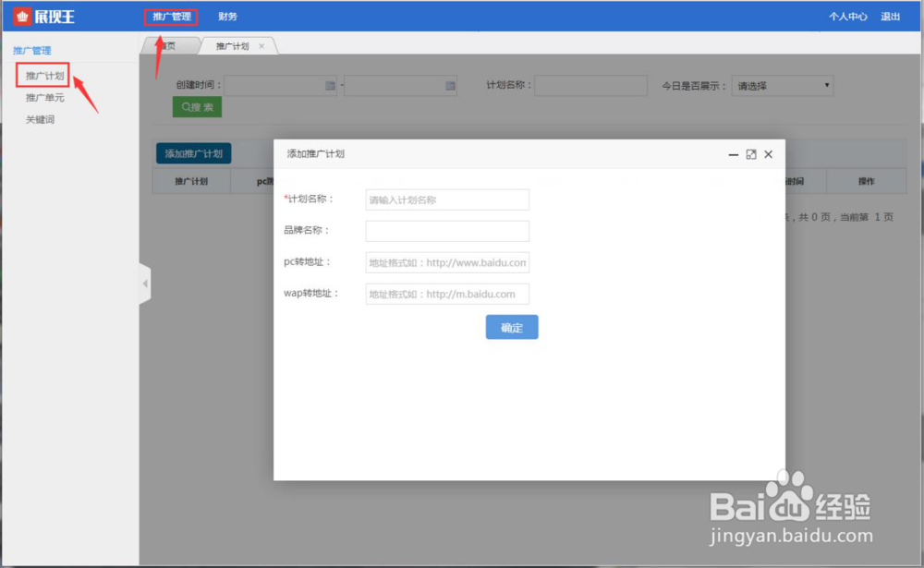Focus the 创建时间 end date field

[x=401, y=86]
